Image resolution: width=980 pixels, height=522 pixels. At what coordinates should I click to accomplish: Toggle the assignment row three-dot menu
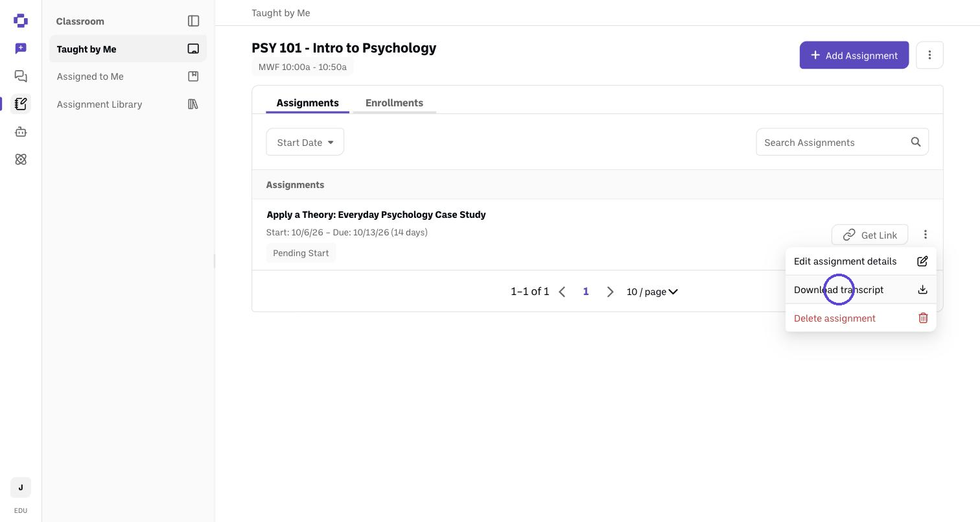[926, 235]
